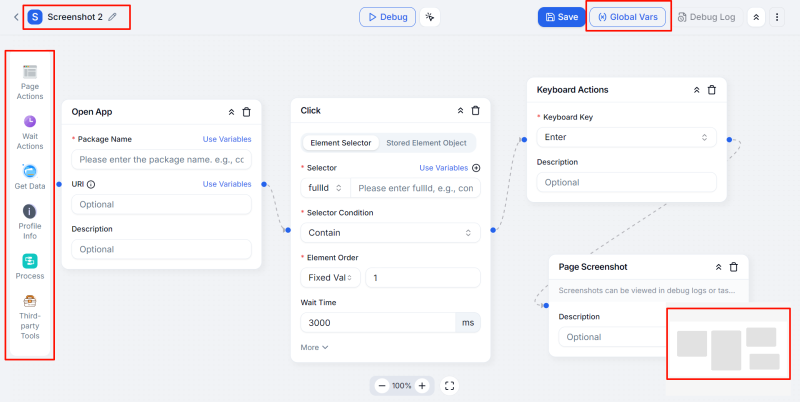Click the pencil icon to rename Screenshot 2
The width and height of the screenshot is (800, 402).
(112, 17)
